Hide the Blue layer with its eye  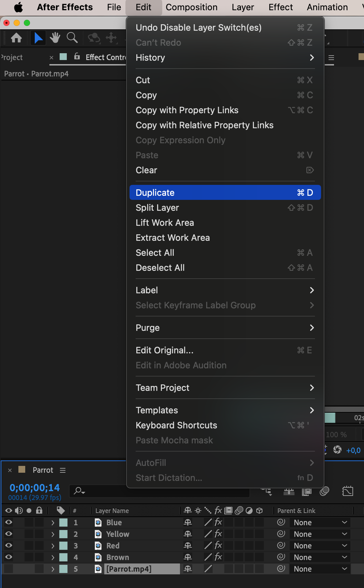9,522
